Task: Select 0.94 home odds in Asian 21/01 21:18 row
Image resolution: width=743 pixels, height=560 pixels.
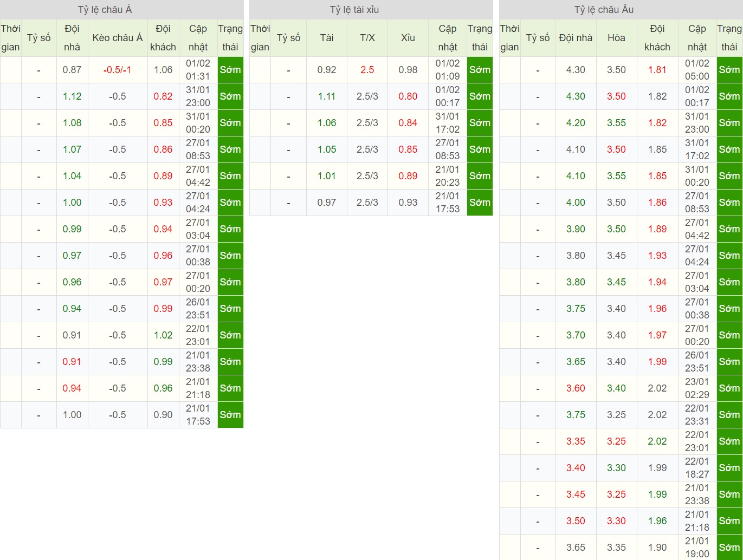Action: click(72, 388)
